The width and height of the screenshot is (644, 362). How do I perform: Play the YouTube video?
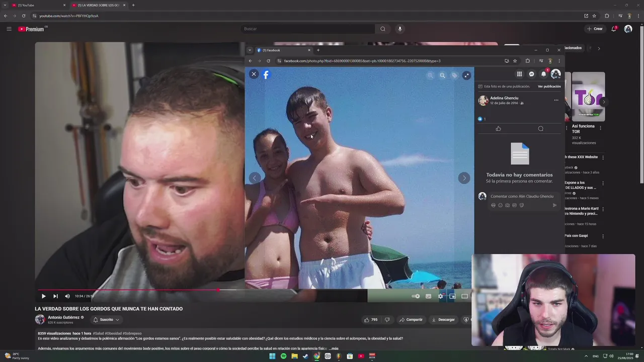click(x=43, y=296)
